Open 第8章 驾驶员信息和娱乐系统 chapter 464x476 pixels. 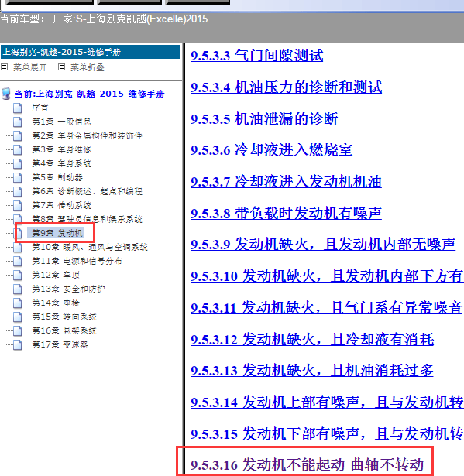pyautogui.click(x=87, y=219)
